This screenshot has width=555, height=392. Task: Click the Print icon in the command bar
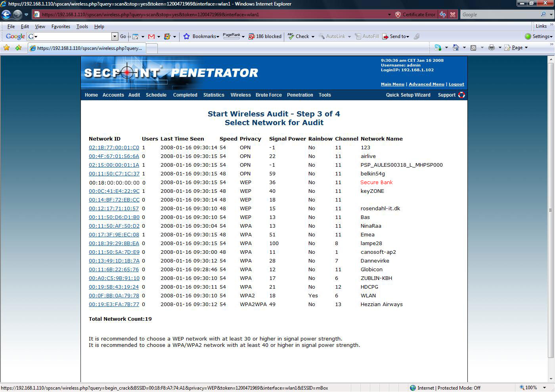tap(492, 48)
